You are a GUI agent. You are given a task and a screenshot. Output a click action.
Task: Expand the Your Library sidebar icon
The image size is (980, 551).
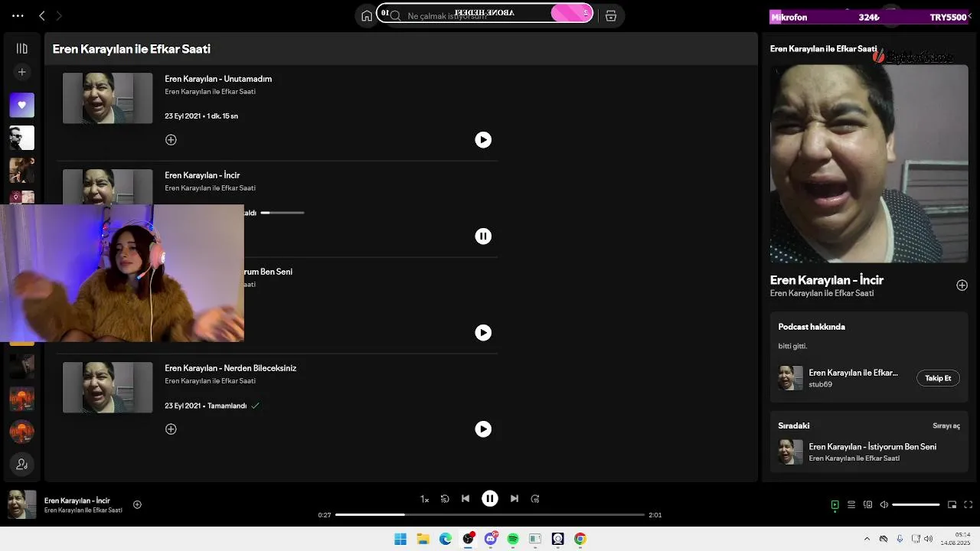point(22,48)
